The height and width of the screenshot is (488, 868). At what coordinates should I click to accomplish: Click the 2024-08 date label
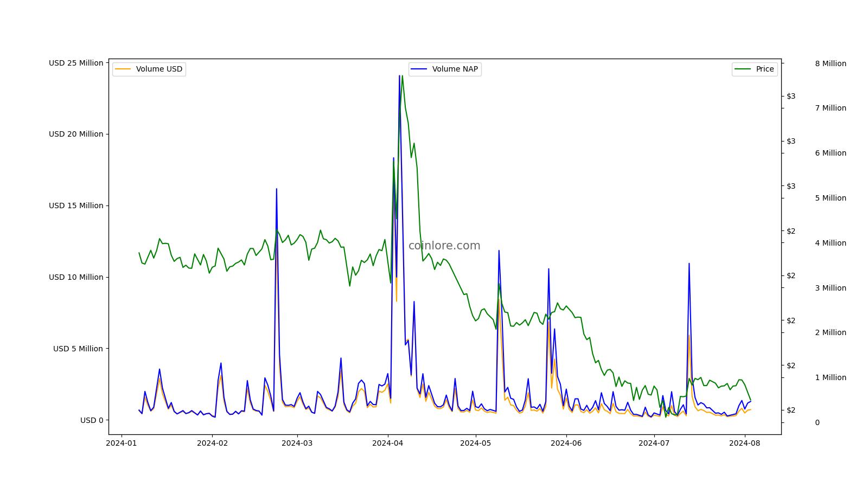click(745, 443)
